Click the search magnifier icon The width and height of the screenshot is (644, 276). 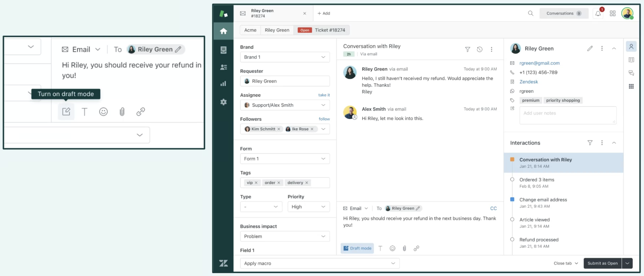(530, 13)
